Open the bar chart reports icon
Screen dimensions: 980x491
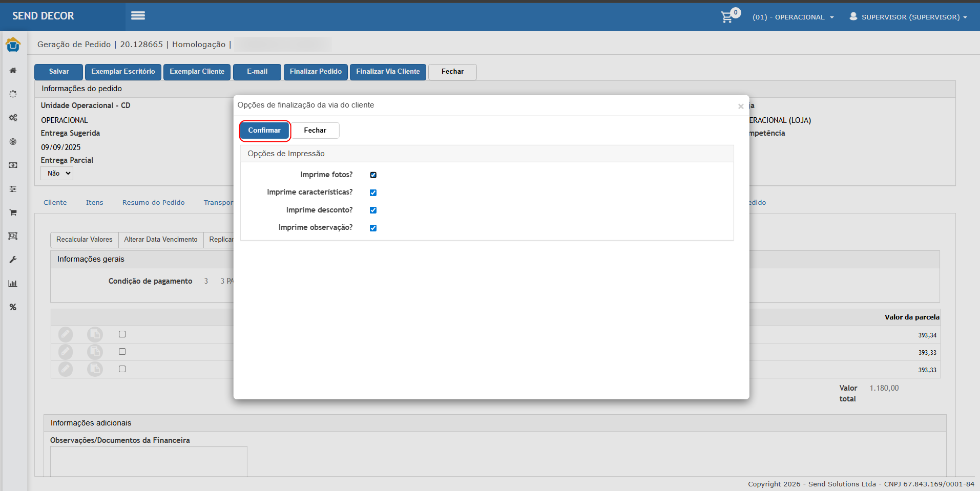tap(13, 283)
